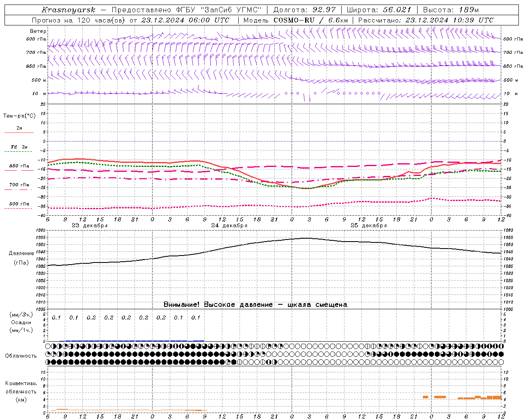Select the 'Широта: 56.021' latitude value
Screen dimensions: 525x420
coord(379,10)
